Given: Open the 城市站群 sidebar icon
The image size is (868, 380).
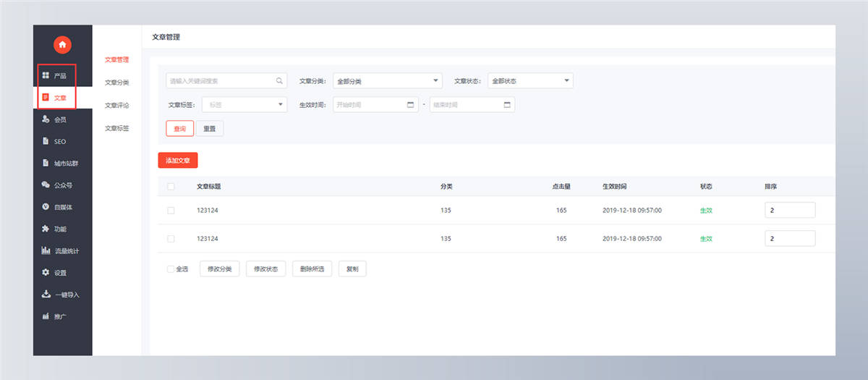Looking at the screenshot, I should tap(46, 163).
